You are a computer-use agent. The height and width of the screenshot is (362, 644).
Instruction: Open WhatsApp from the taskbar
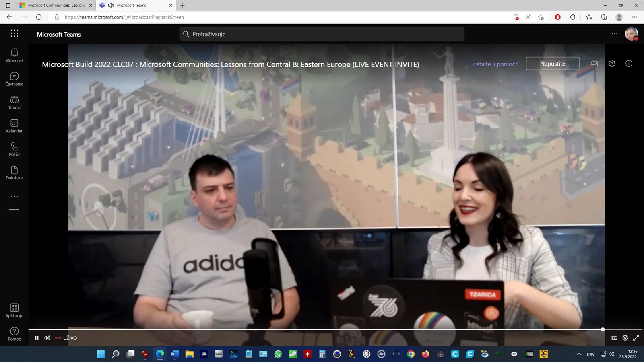[278, 354]
